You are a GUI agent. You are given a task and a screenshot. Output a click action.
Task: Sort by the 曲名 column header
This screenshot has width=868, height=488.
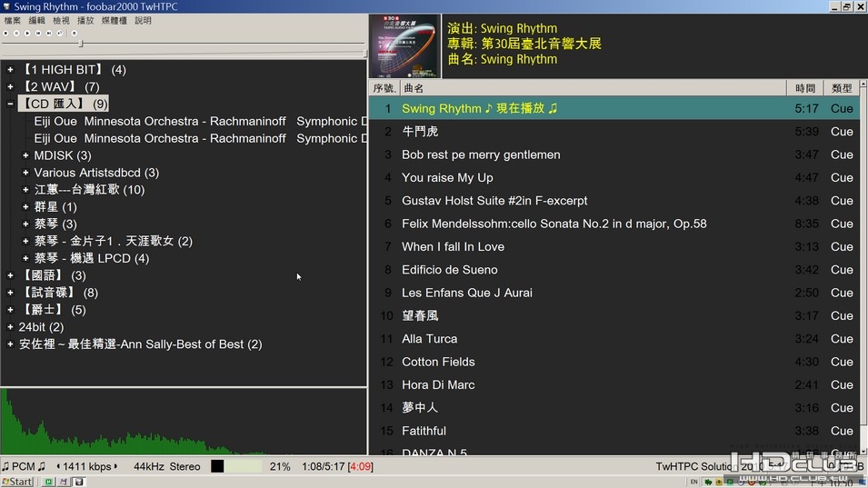tap(594, 88)
